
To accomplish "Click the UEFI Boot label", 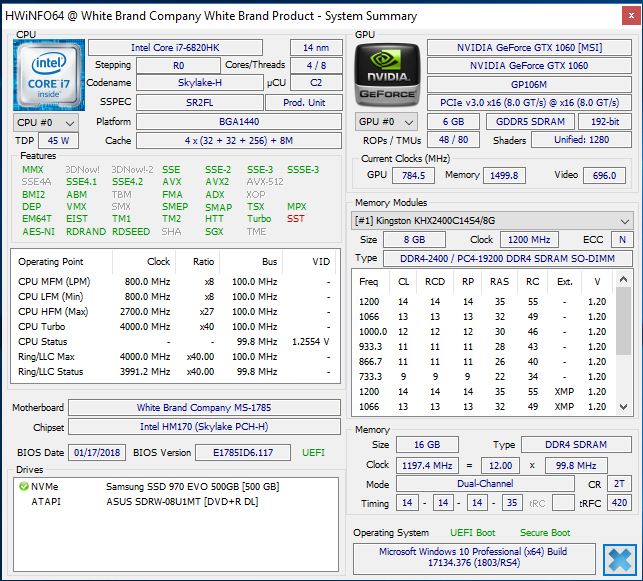I will [x=472, y=533].
